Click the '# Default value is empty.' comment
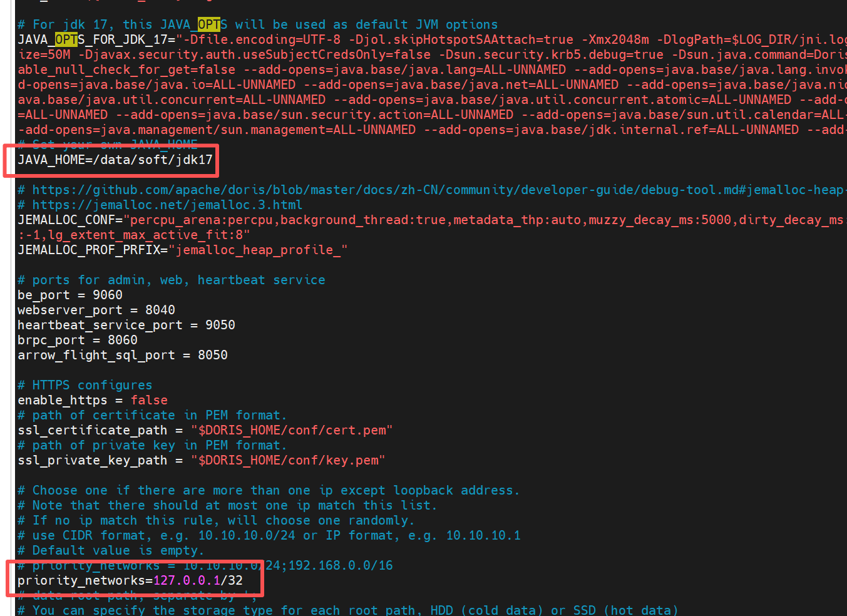Viewport: 847px width, 616px height. coord(111,550)
